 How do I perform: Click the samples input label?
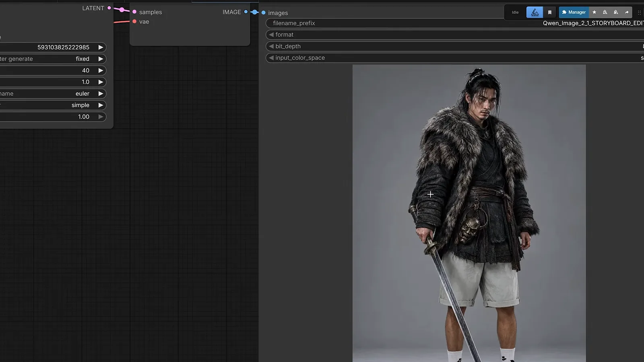[x=151, y=12]
